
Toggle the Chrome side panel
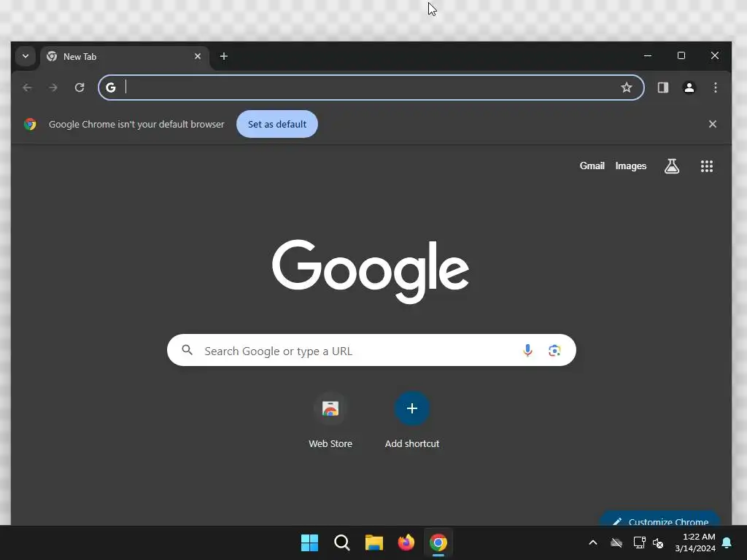(662, 87)
